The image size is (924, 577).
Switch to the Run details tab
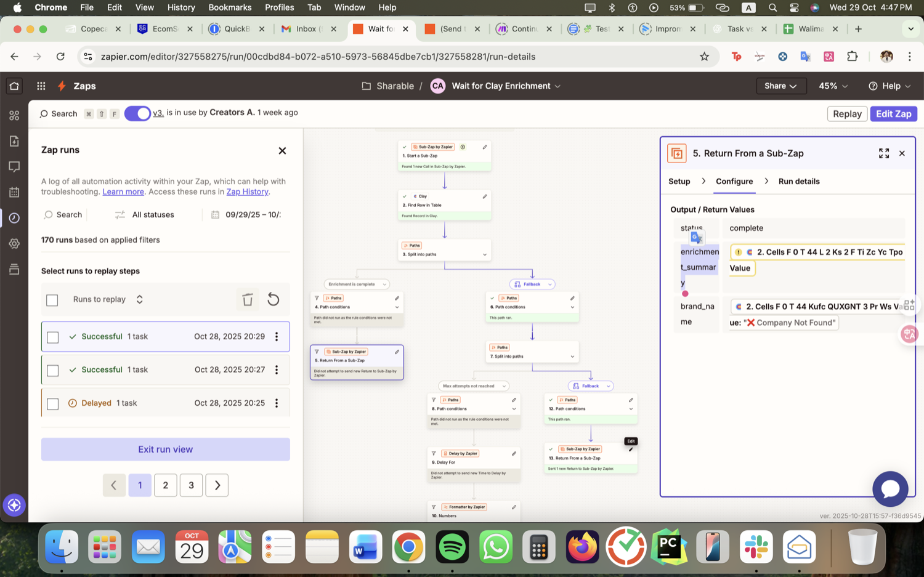point(799,182)
